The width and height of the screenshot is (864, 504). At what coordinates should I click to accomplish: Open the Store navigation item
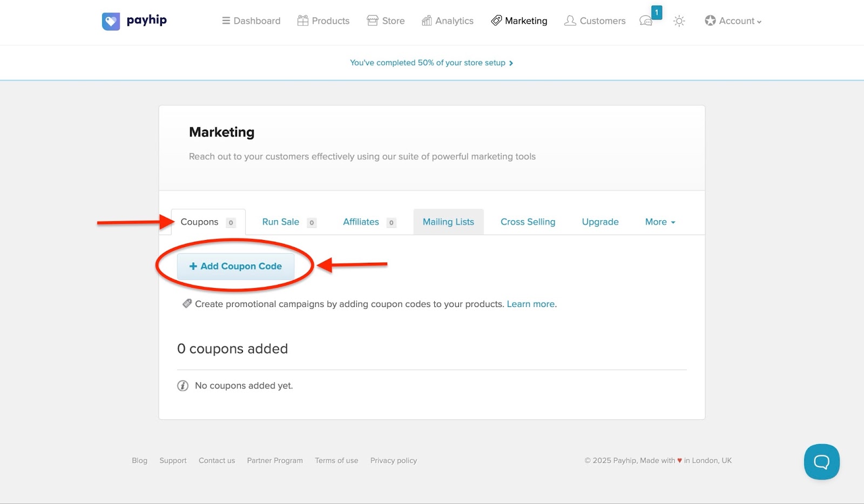coord(386,21)
